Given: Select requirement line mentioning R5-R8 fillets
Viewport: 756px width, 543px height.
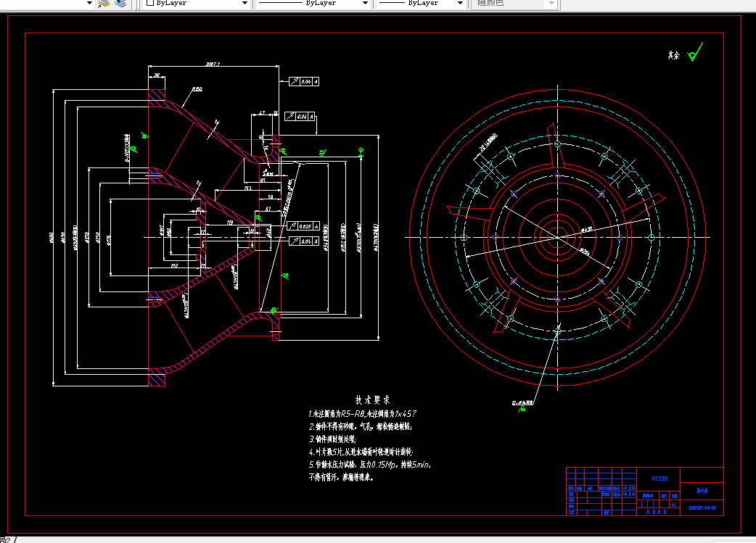Looking at the screenshot, I should point(362,413).
